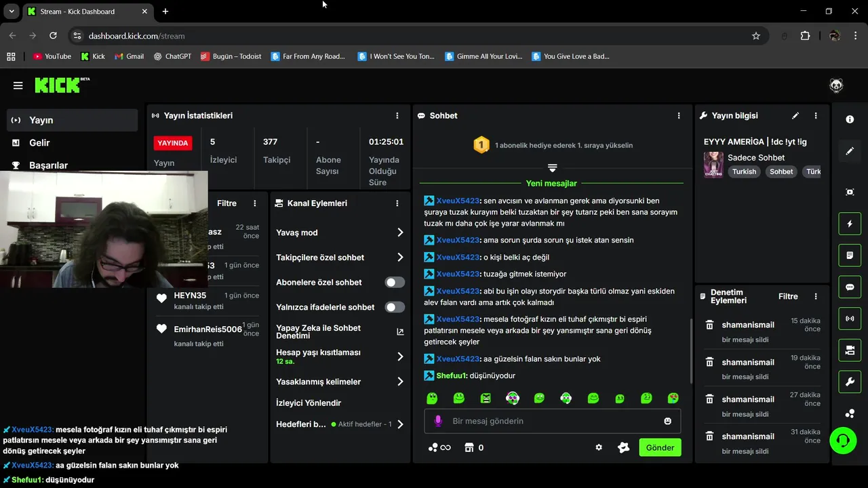Insert the first green Kick emote
The width and height of the screenshot is (868, 488).
coord(432,398)
